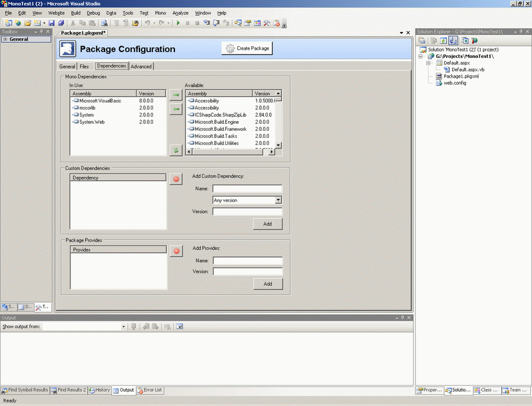532x406 pixels.
Task: Switch to the Advanced tab
Action: [141, 67]
